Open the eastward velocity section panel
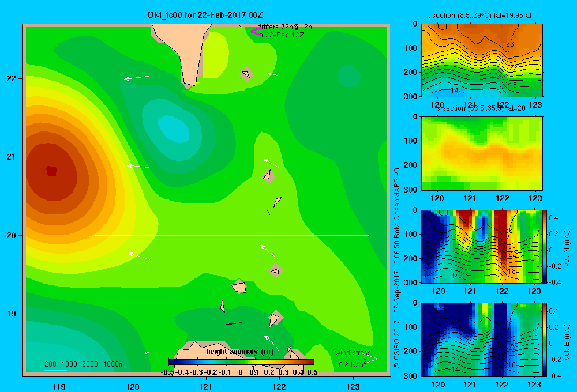The image size is (577, 392). [x=482, y=340]
